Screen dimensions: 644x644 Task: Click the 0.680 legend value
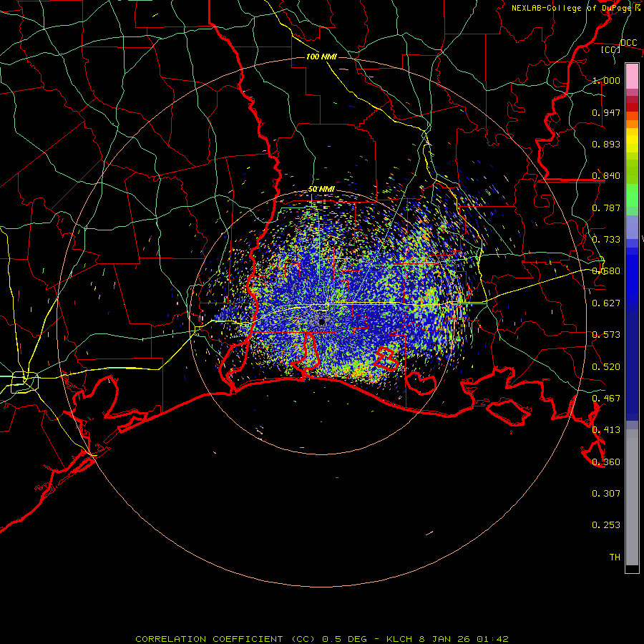click(x=606, y=271)
